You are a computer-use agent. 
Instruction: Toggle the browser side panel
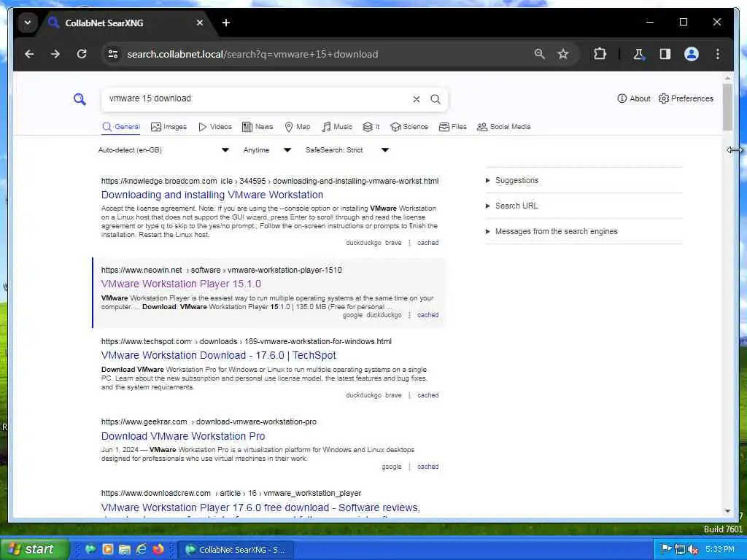coord(665,54)
